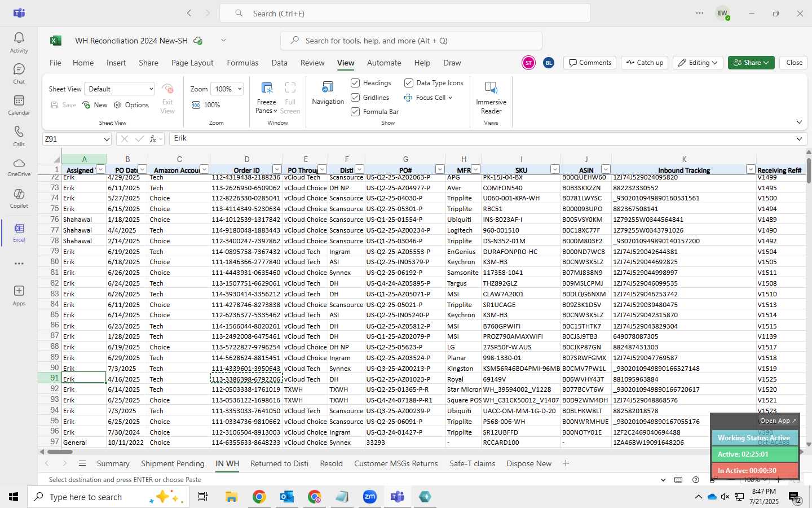Click the green Share button
Viewport: 812px width, 508px height.
pos(751,63)
